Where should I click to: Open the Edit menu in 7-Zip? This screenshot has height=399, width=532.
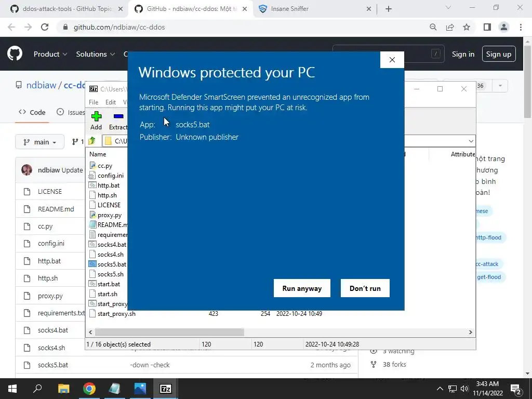[111, 102]
